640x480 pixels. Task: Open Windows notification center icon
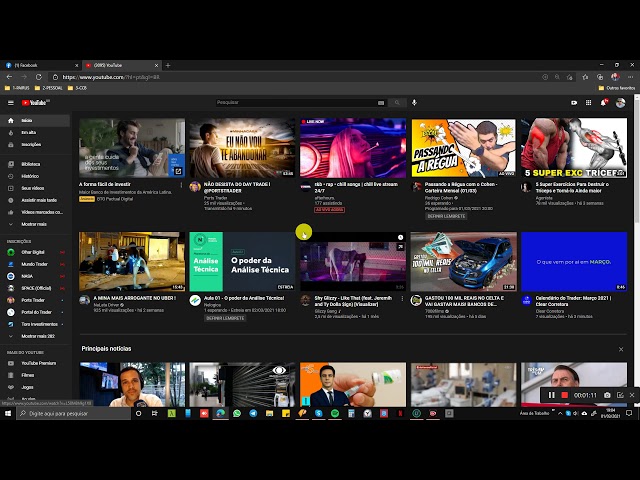pos(629,413)
